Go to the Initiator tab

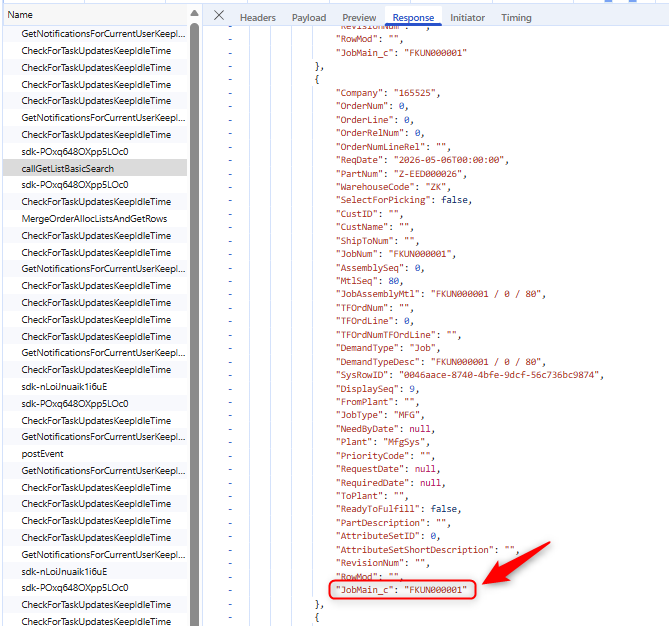(x=467, y=18)
